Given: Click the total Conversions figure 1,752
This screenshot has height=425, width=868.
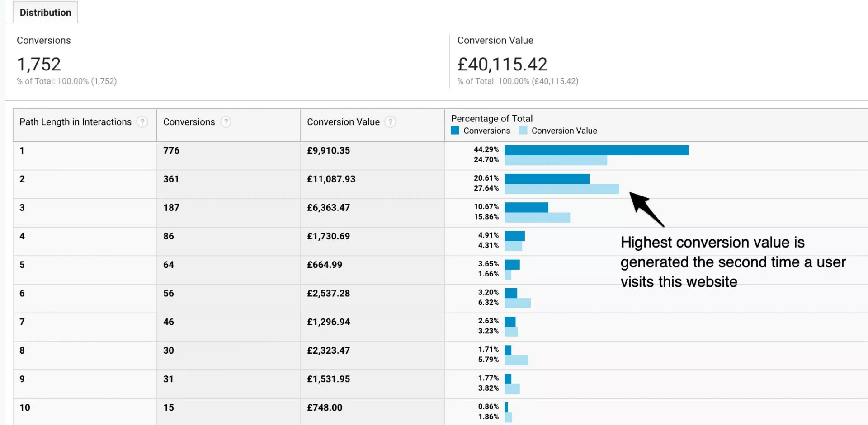Looking at the screenshot, I should (39, 65).
